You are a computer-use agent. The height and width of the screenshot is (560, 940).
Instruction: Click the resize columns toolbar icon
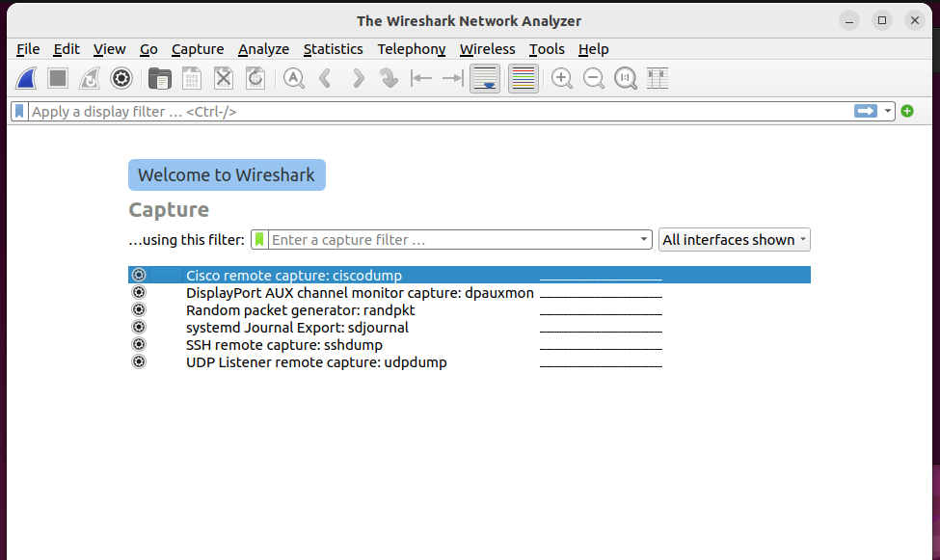coord(658,78)
